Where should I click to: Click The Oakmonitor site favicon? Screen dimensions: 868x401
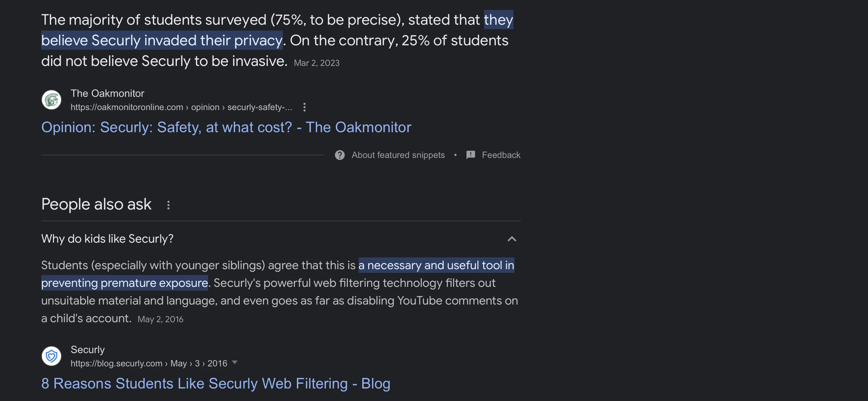point(51,100)
